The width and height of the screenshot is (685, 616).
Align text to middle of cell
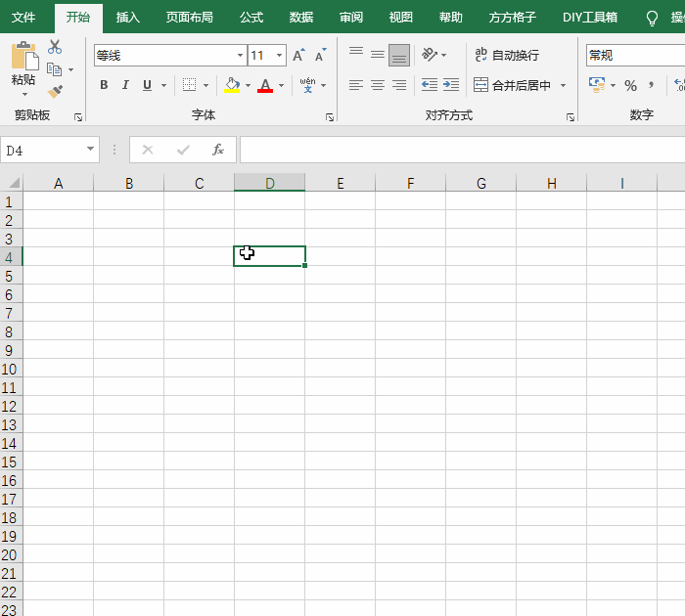point(378,55)
